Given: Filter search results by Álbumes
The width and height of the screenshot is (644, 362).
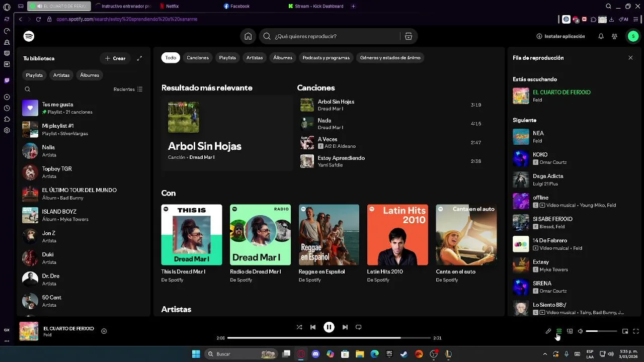Looking at the screenshot, I should click(283, 58).
